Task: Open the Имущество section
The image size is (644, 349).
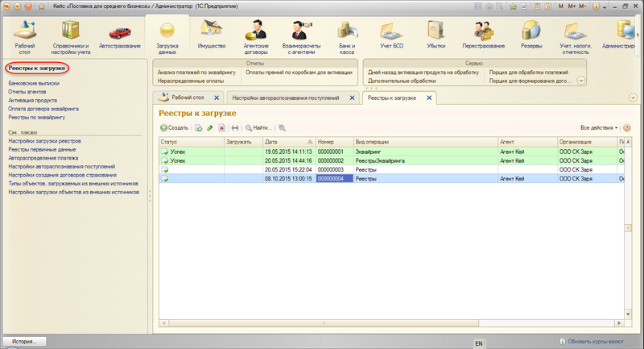Action: [x=213, y=37]
